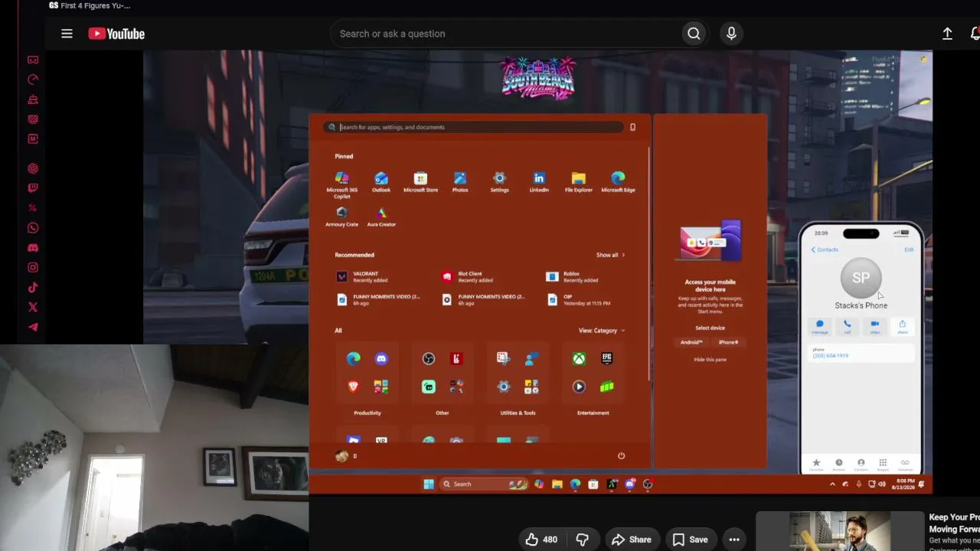Image resolution: width=980 pixels, height=551 pixels.
Task: Click the Start menu user profile picture
Action: (x=341, y=456)
